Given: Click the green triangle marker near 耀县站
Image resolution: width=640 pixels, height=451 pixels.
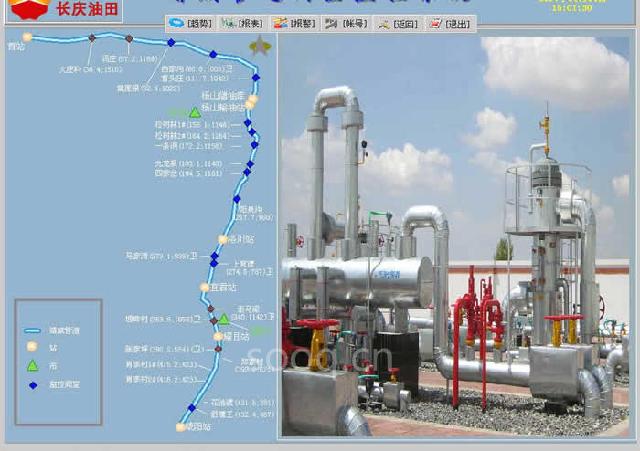Looking at the screenshot, I should 224,320.
